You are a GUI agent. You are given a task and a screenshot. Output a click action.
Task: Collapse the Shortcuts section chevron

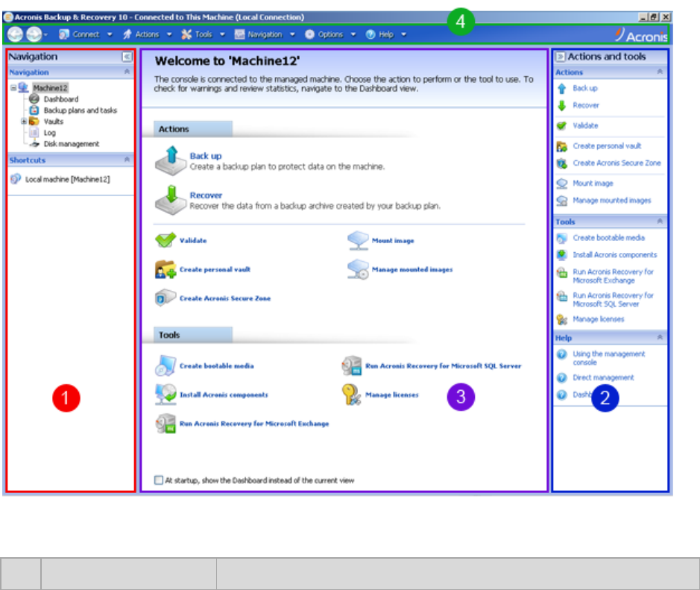coord(127,160)
